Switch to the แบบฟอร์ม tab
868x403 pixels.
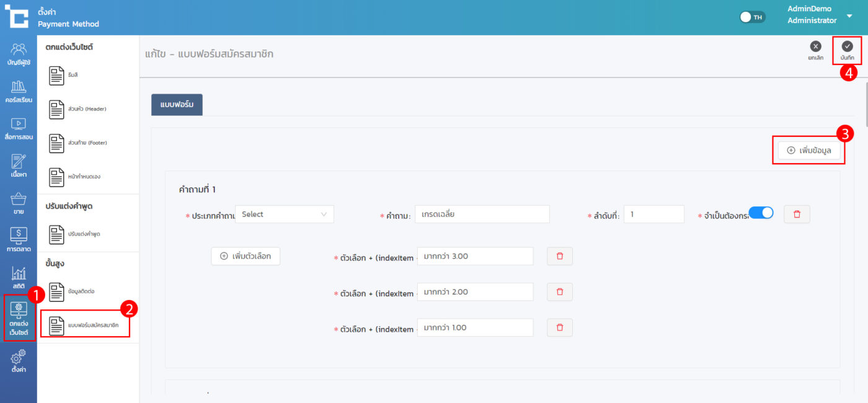(177, 104)
